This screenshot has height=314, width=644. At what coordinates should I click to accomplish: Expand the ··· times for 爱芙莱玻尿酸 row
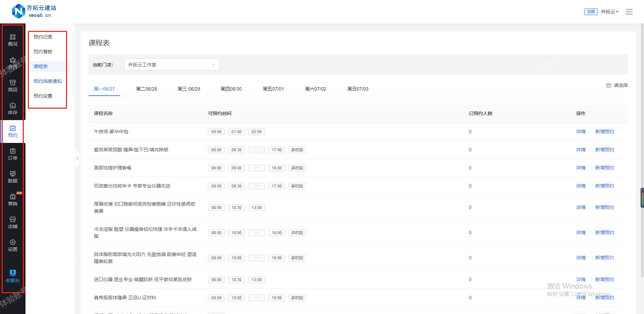[257, 150]
